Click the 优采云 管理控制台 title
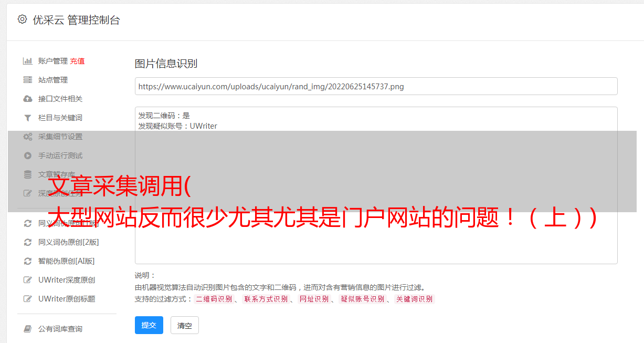 click(77, 20)
